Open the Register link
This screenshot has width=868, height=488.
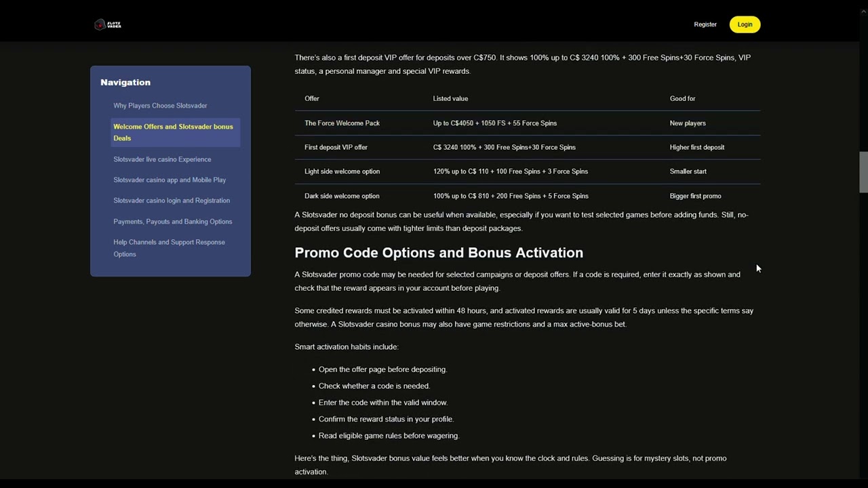(705, 24)
